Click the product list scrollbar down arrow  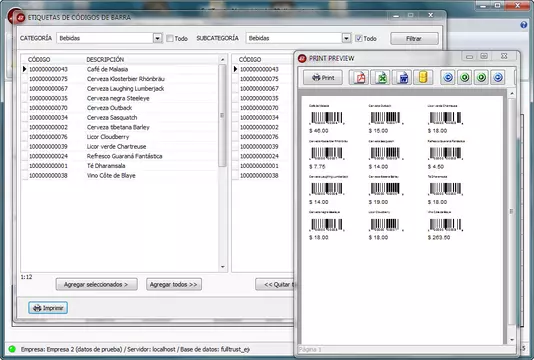[222, 267]
